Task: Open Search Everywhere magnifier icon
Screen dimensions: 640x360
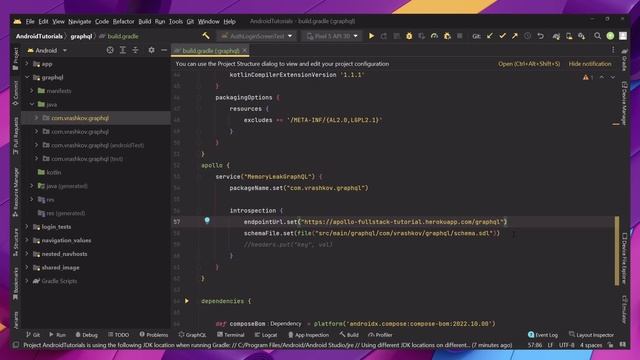Action: coord(598,36)
